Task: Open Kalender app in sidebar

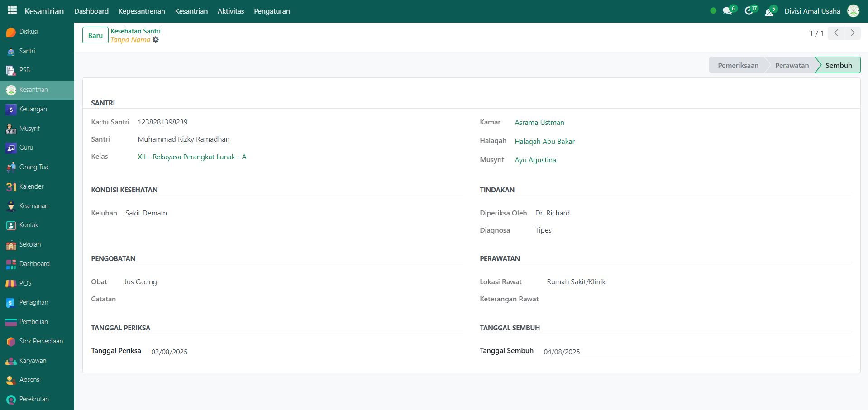Action: [x=31, y=186]
